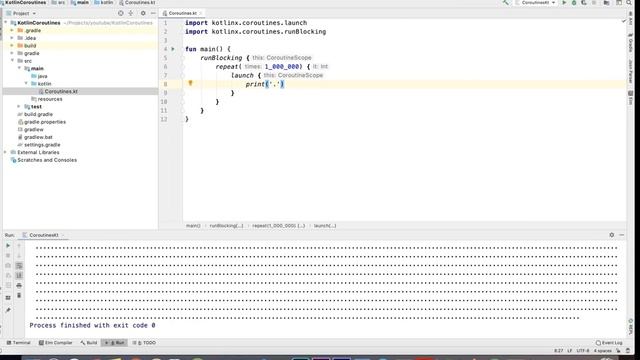Select the CoroutinesKt tab in Run panel
This screenshot has height=360, width=640.
[x=44, y=235]
